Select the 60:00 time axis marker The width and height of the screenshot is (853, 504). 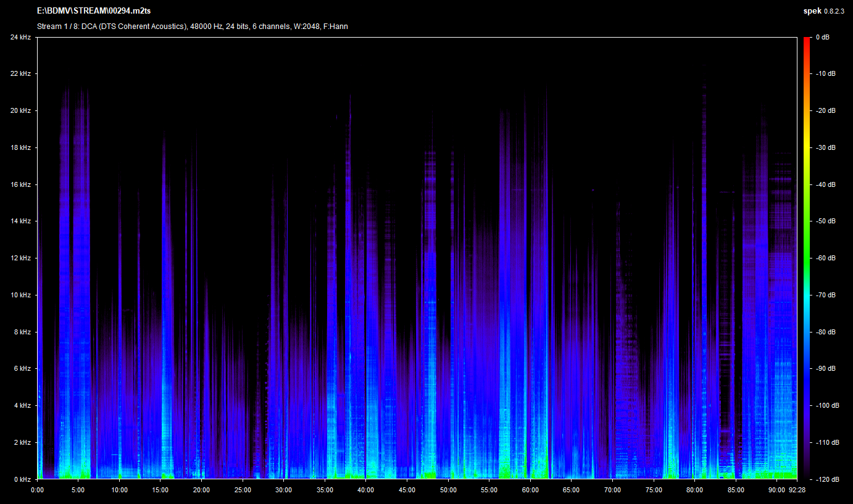(530, 490)
